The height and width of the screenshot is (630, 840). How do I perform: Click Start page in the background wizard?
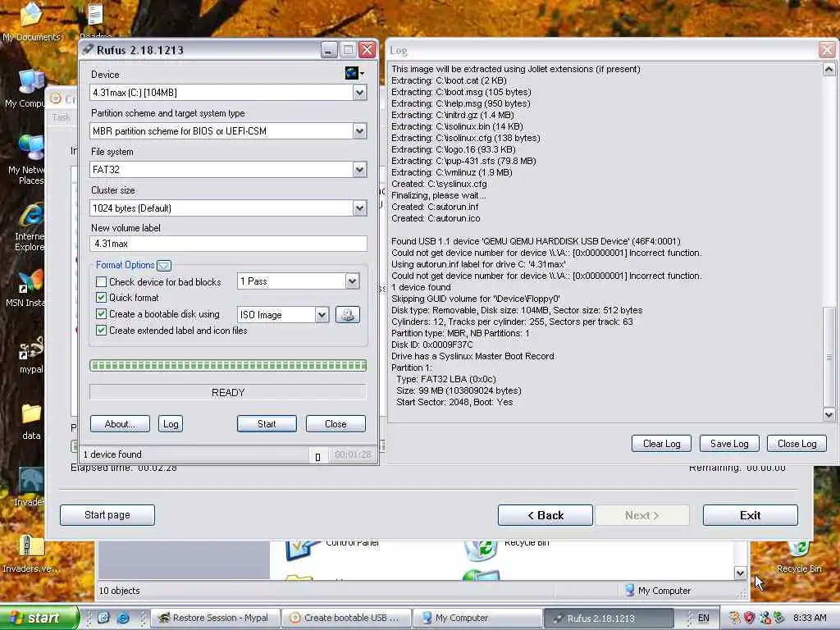point(107,515)
